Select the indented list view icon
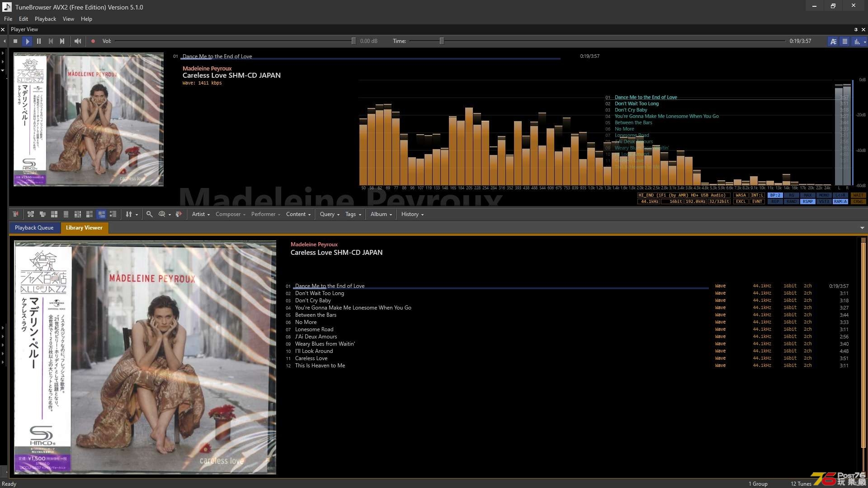This screenshot has height=488, width=868. point(113,214)
